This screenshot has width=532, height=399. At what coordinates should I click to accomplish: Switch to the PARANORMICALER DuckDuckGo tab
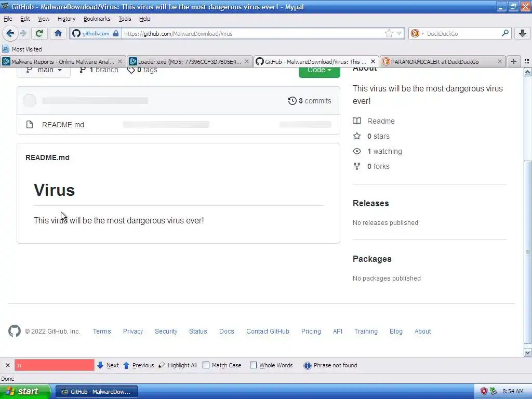pyautogui.click(x=443, y=61)
